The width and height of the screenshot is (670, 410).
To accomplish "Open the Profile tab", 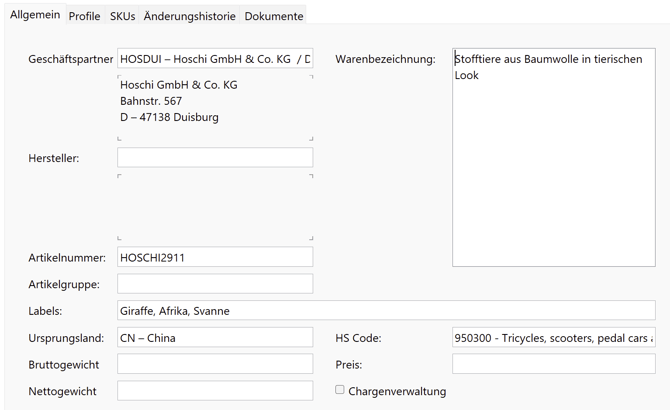I will pyautogui.click(x=84, y=16).
